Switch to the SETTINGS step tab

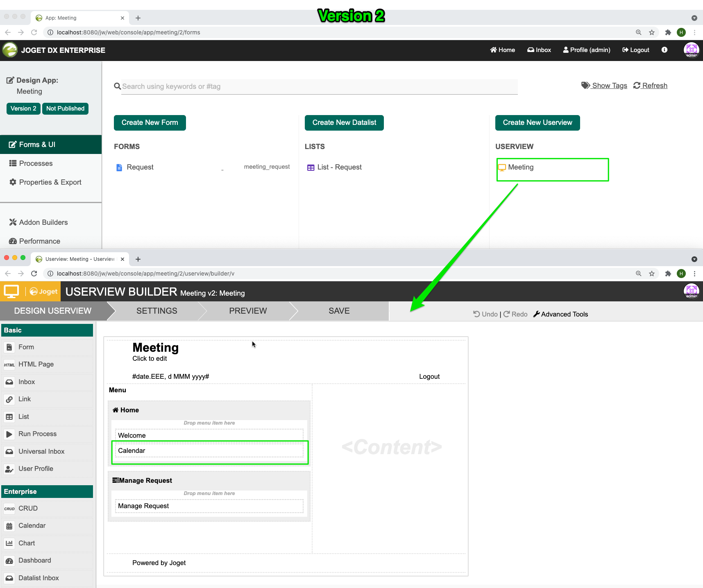157,311
